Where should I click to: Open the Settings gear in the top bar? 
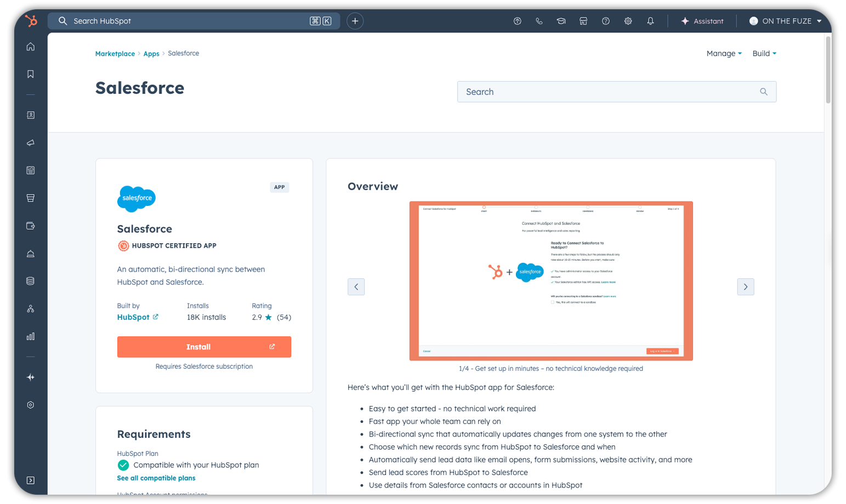click(x=628, y=21)
